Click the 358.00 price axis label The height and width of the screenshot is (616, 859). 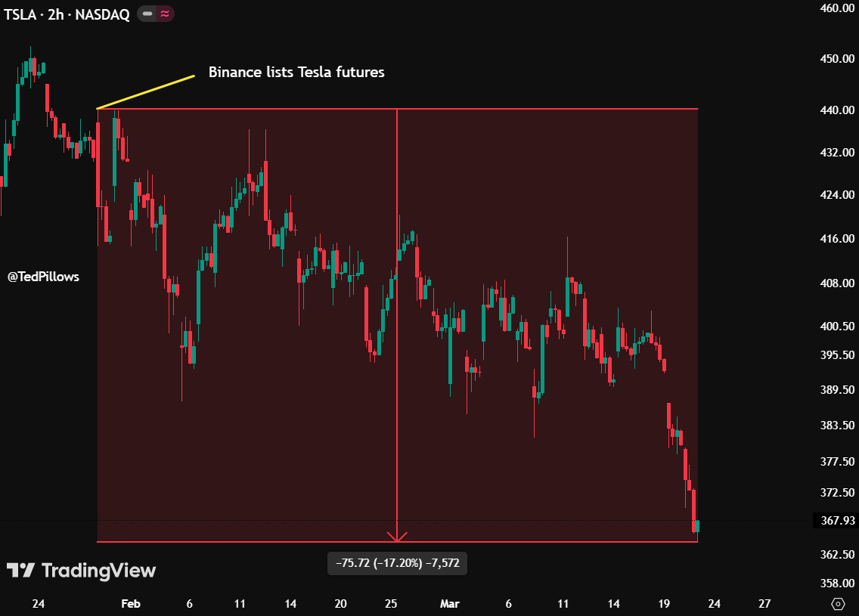[837, 583]
